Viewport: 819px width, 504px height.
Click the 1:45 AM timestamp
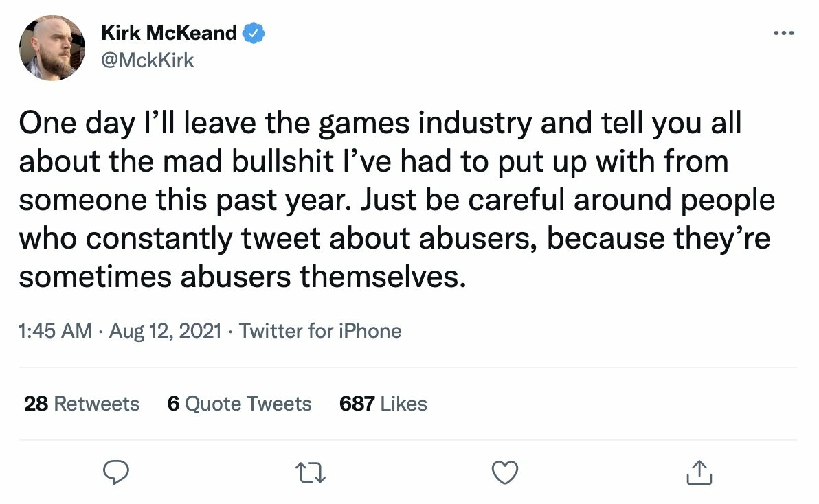point(56,331)
